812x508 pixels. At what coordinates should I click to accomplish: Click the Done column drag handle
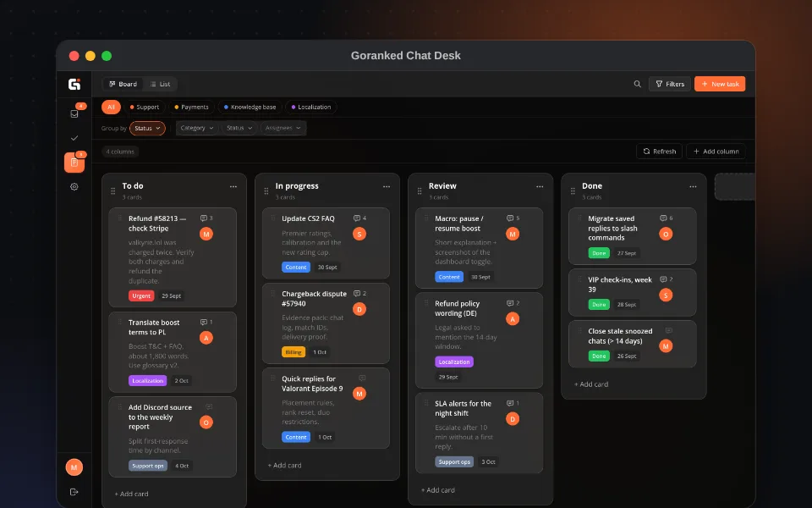[573, 191]
